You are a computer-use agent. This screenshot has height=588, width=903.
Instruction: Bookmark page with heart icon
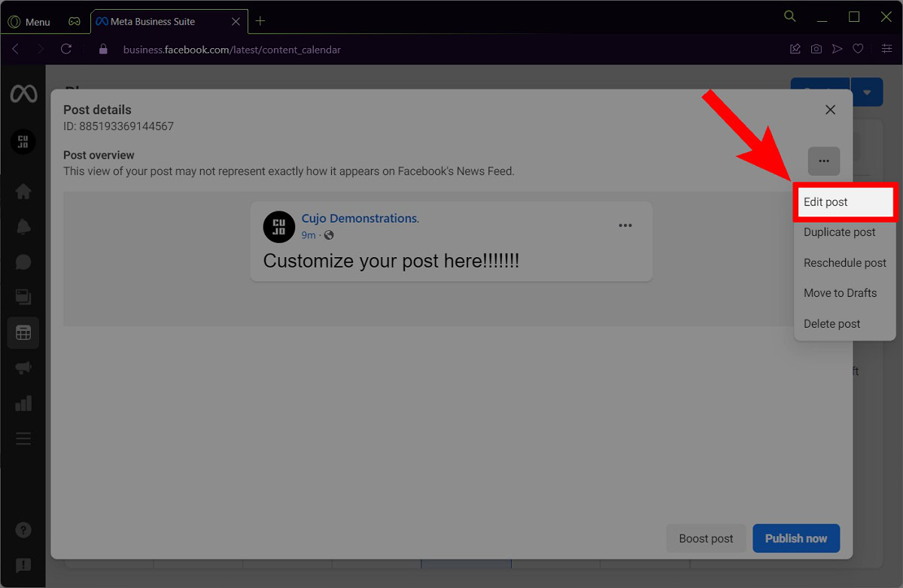click(858, 50)
